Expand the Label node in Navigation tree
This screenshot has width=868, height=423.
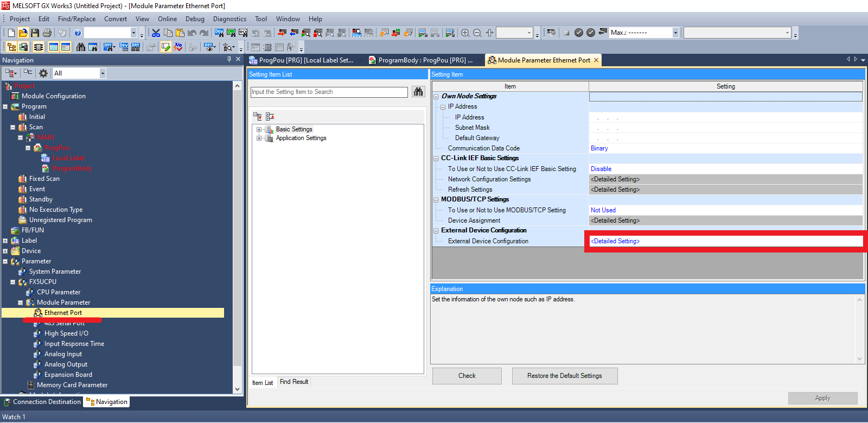click(x=5, y=241)
